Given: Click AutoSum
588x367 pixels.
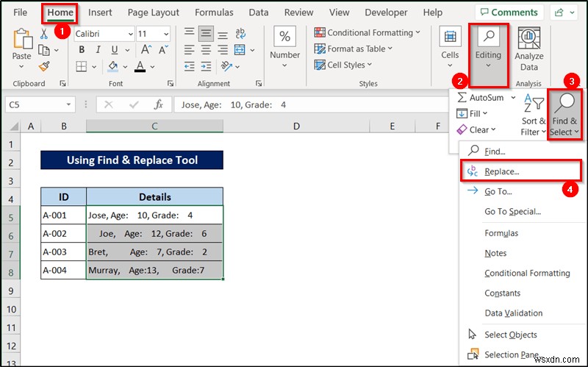Looking at the screenshot, I should coord(481,98).
